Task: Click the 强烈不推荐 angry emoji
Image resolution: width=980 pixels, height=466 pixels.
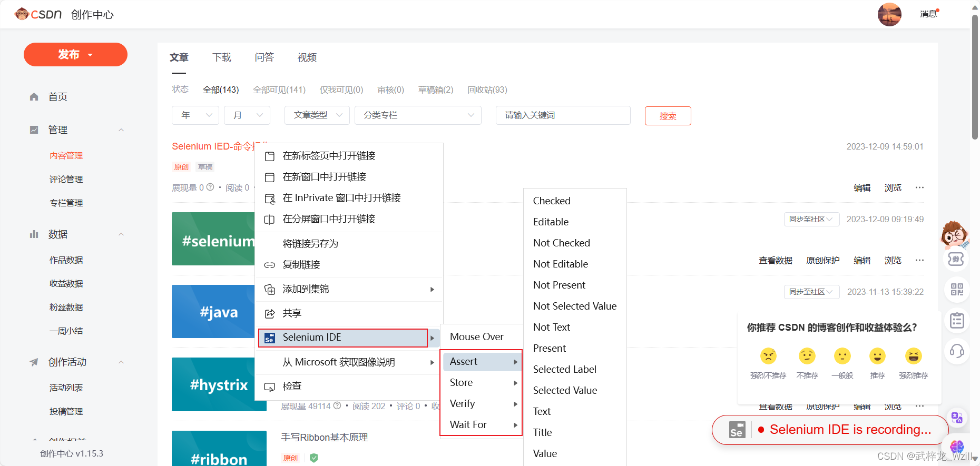Action: point(768,356)
